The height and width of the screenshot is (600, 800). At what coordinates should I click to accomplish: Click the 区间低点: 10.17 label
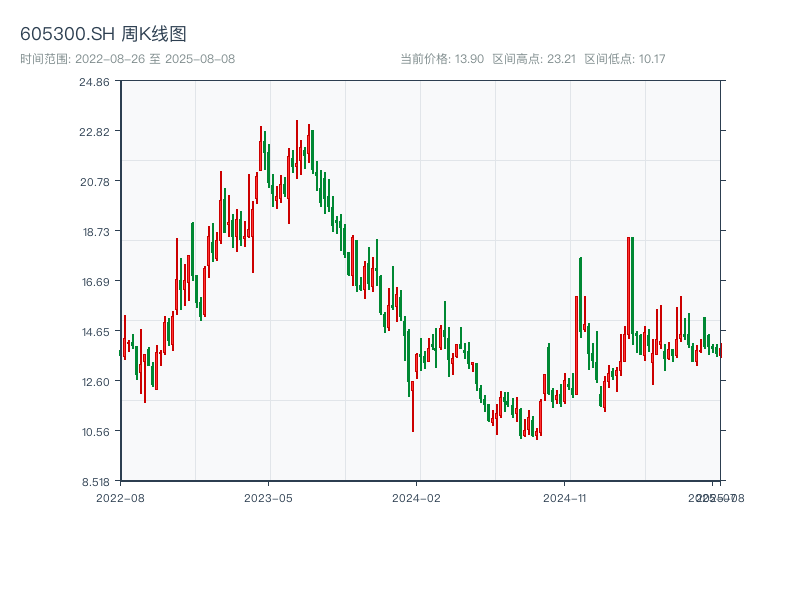(x=624, y=59)
